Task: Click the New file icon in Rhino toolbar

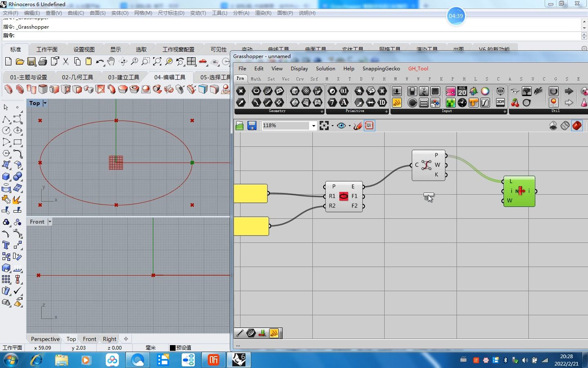Action: (8, 62)
